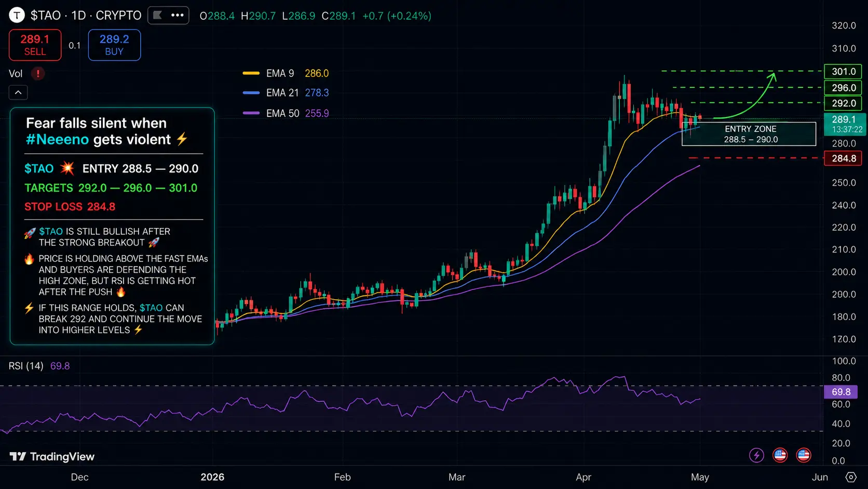Click the green 301.0 target price label
The height and width of the screenshot is (489, 868).
tap(843, 72)
